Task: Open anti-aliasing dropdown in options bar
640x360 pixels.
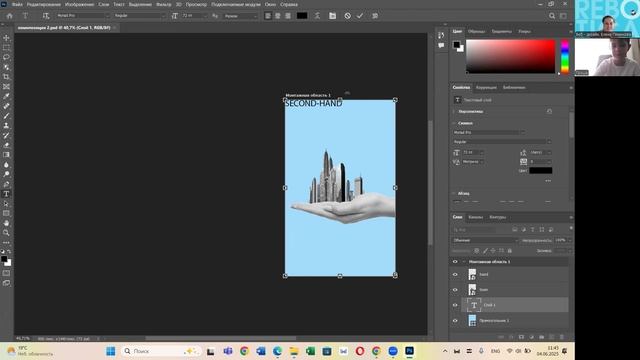Action: click(x=256, y=16)
